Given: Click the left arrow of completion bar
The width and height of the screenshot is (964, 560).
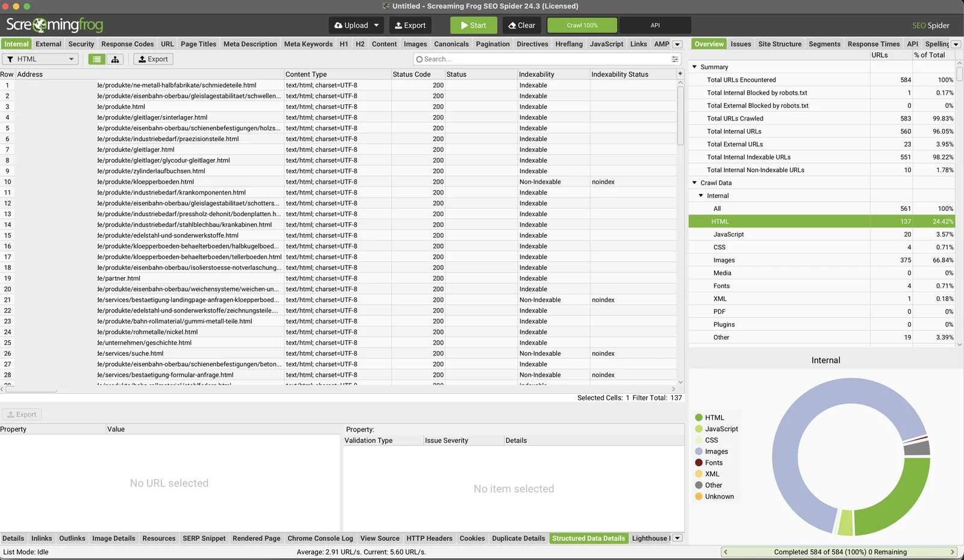Looking at the screenshot, I should tap(725, 552).
